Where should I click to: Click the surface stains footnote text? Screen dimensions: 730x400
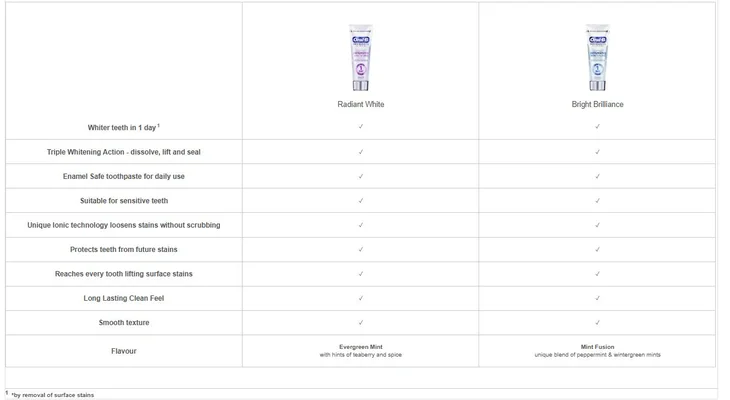click(x=52, y=395)
